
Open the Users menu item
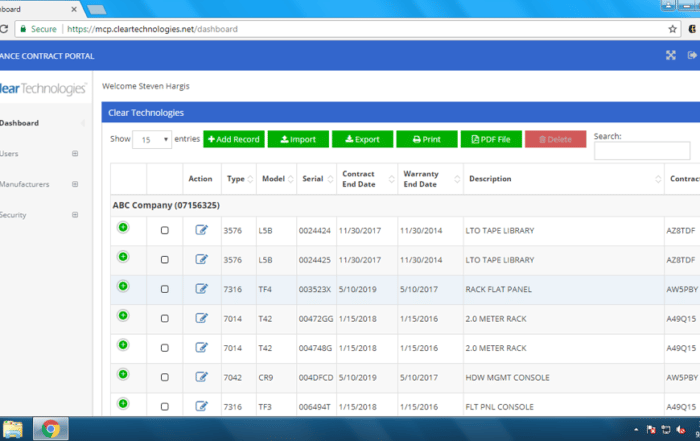pyautogui.click(x=9, y=154)
